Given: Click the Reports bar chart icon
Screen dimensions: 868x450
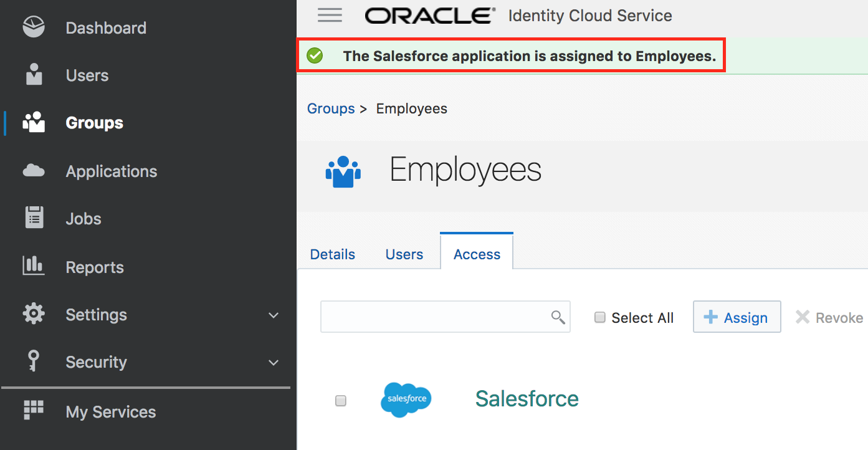Looking at the screenshot, I should [34, 266].
